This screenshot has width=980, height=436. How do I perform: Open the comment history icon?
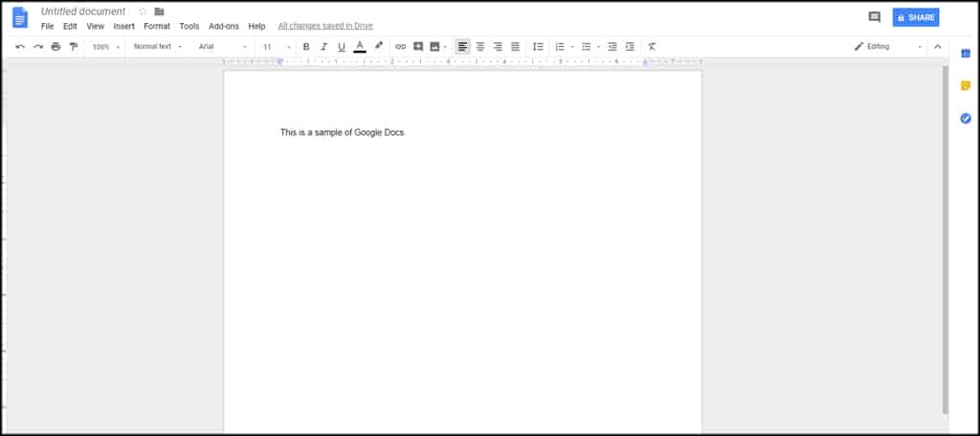click(875, 17)
